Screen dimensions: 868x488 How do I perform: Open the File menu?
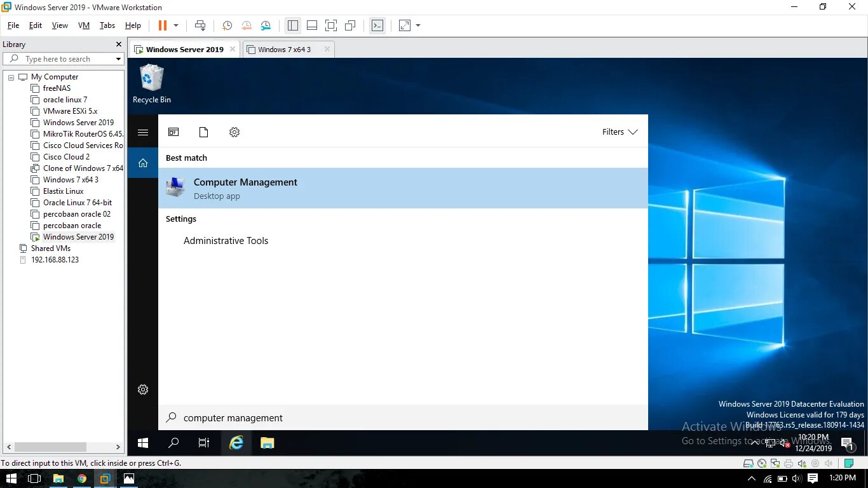coord(13,25)
